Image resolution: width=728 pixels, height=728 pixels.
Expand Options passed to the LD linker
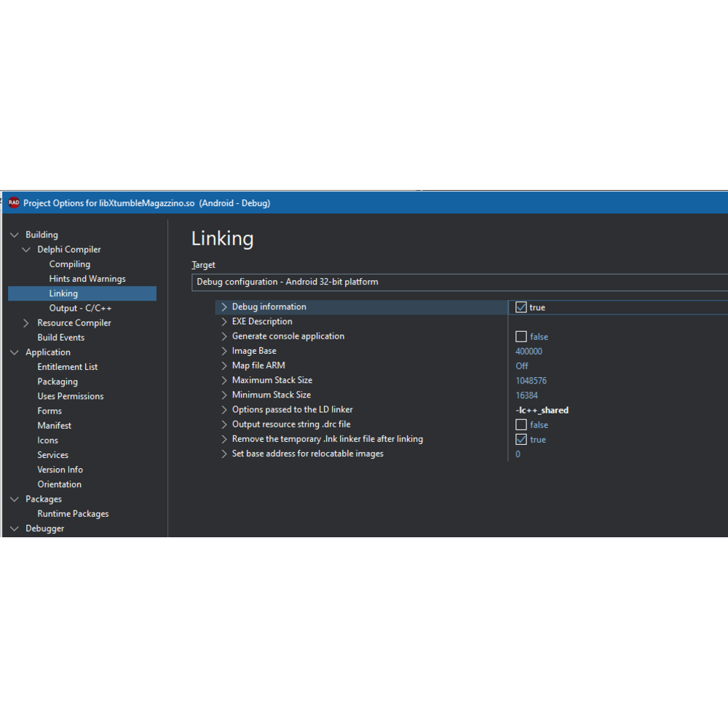tap(224, 410)
